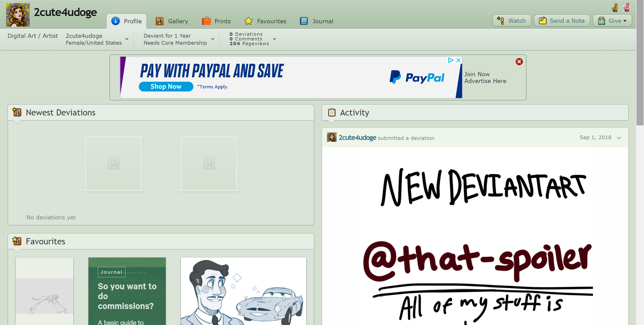Click the "Needs Core Membership" text

pos(175,43)
